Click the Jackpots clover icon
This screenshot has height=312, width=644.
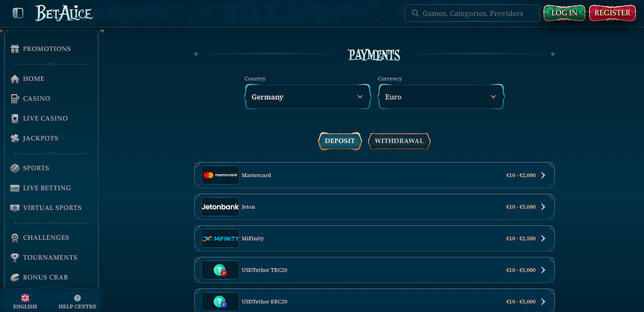pyautogui.click(x=15, y=139)
